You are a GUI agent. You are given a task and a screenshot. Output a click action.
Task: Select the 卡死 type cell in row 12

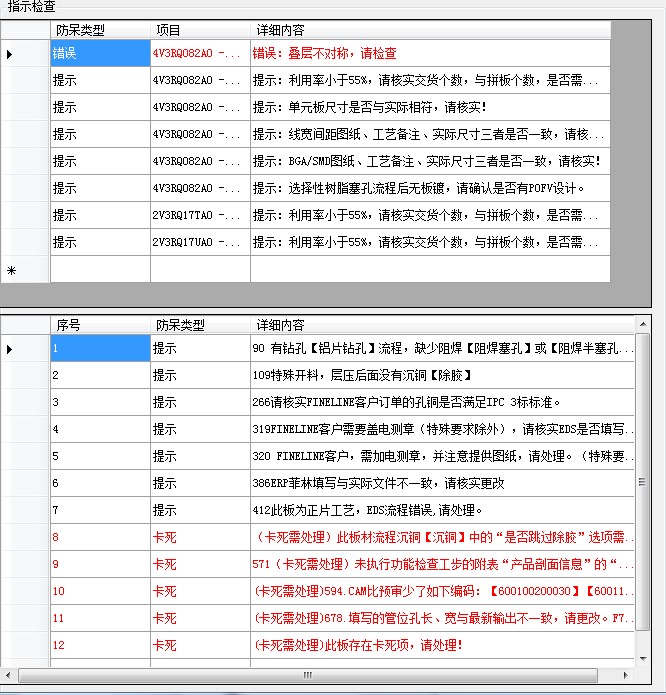[200, 646]
